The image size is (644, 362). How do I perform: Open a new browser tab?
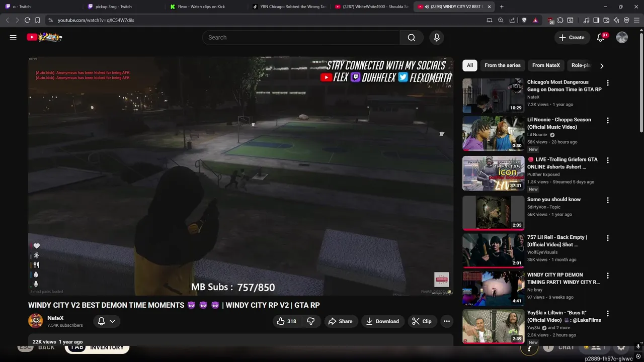[502, 7]
